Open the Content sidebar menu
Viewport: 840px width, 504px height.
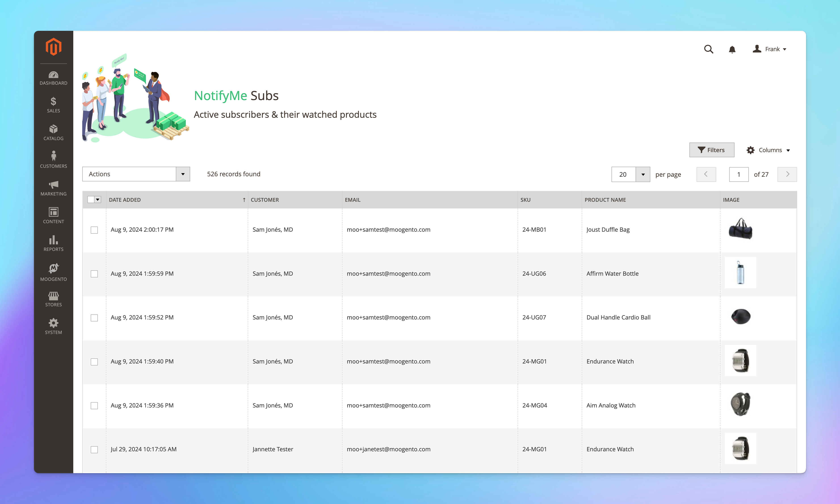pyautogui.click(x=53, y=216)
